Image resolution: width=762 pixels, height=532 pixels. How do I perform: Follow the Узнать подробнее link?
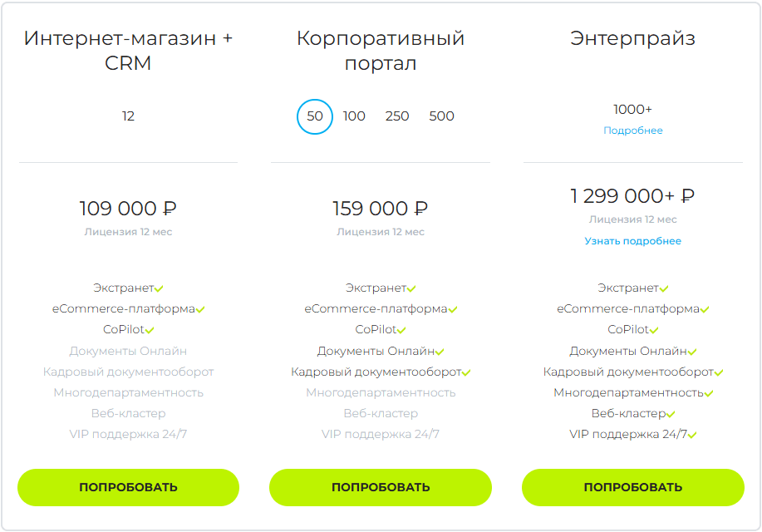pos(632,241)
